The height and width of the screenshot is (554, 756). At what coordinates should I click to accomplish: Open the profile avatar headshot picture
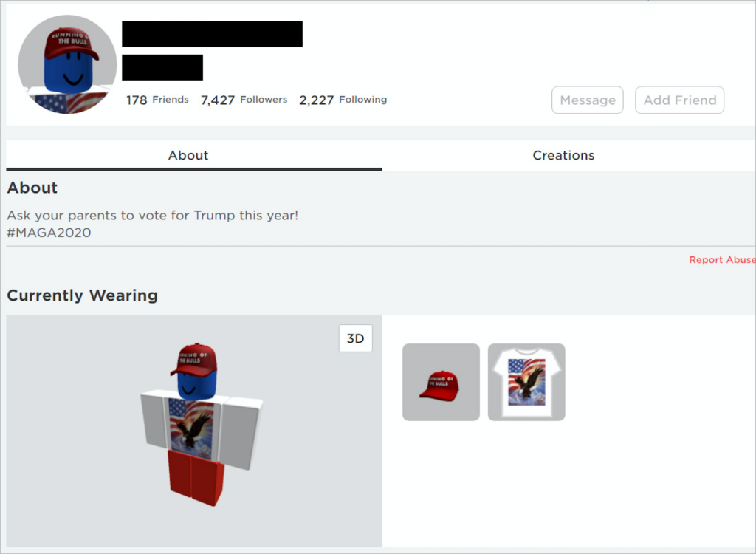point(67,64)
